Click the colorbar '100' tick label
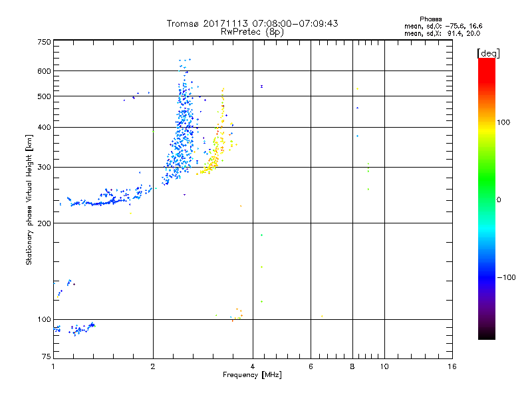 (503, 122)
